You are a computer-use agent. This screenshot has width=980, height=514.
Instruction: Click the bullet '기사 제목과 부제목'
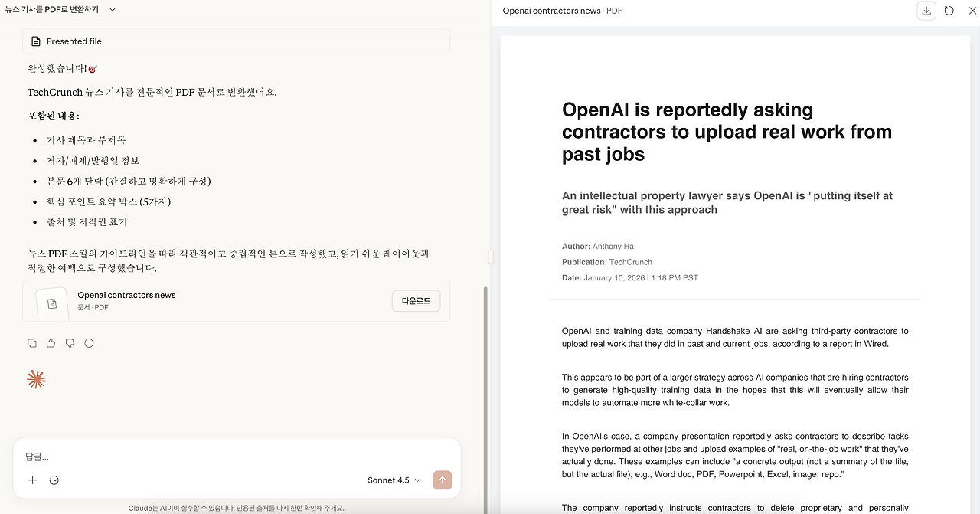(x=87, y=140)
